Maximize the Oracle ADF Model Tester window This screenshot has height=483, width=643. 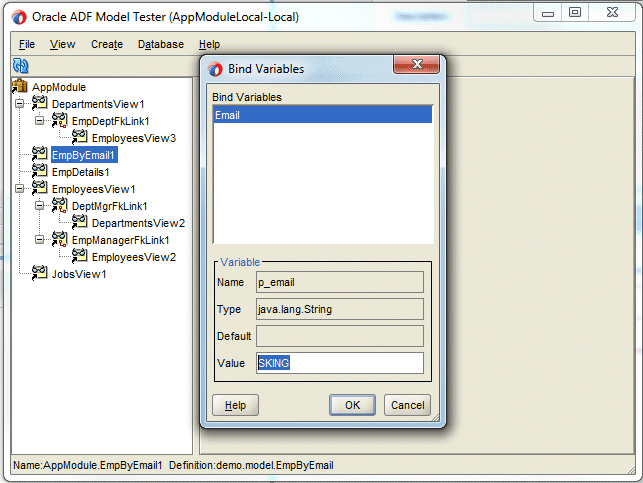click(575, 12)
